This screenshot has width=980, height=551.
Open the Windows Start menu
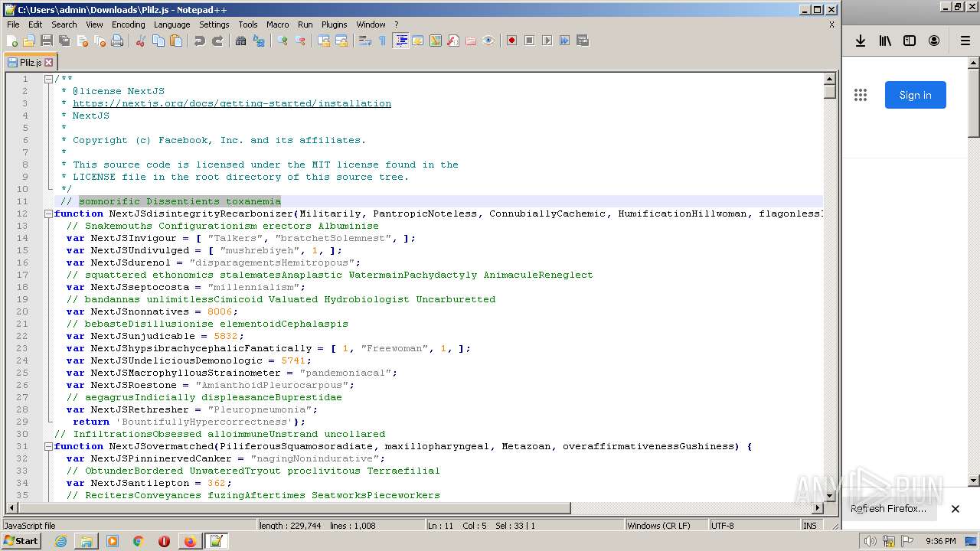21,541
